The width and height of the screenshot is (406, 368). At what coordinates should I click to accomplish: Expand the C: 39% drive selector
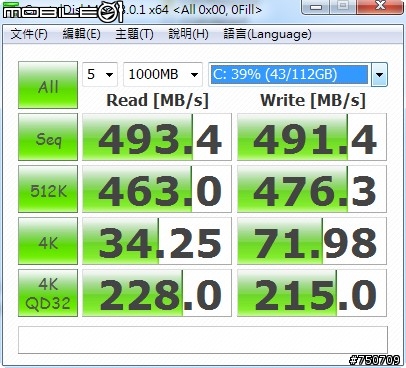coord(298,74)
